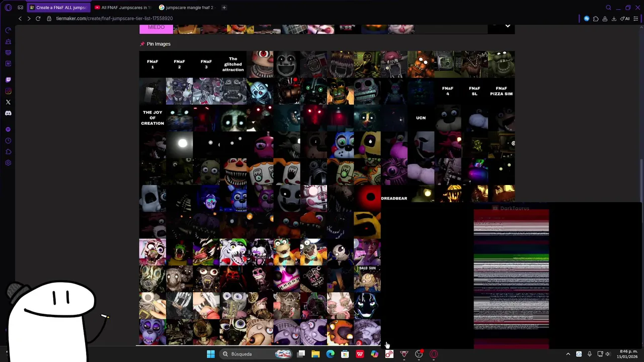Open the sidebar history clock icon
Screen dimensions: 644x362
click(8, 141)
